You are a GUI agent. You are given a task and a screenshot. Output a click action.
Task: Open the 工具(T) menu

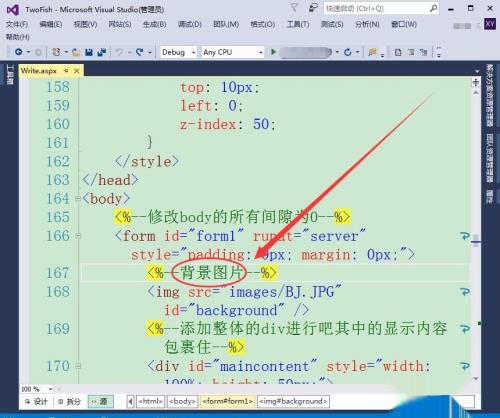coord(298,24)
